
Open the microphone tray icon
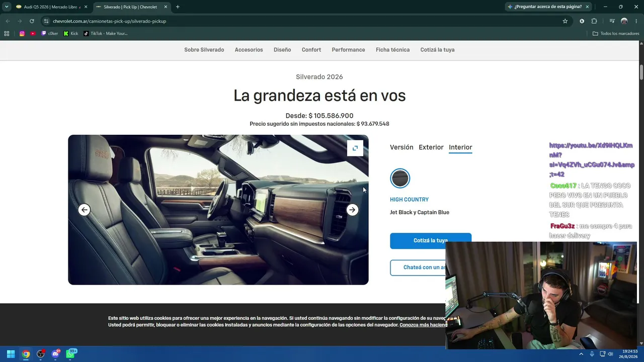pos(592,354)
